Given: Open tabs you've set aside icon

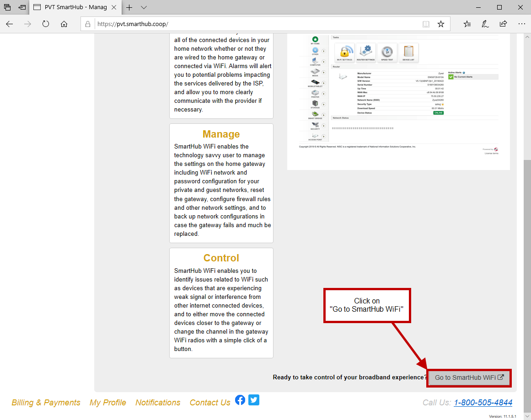Looking at the screenshot, I should (x=7, y=7).
